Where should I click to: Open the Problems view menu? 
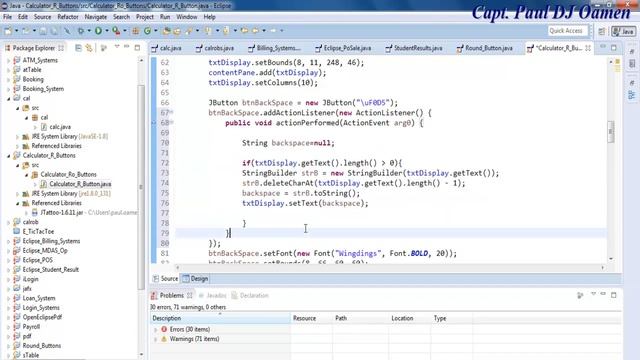(x=593, y=294)
